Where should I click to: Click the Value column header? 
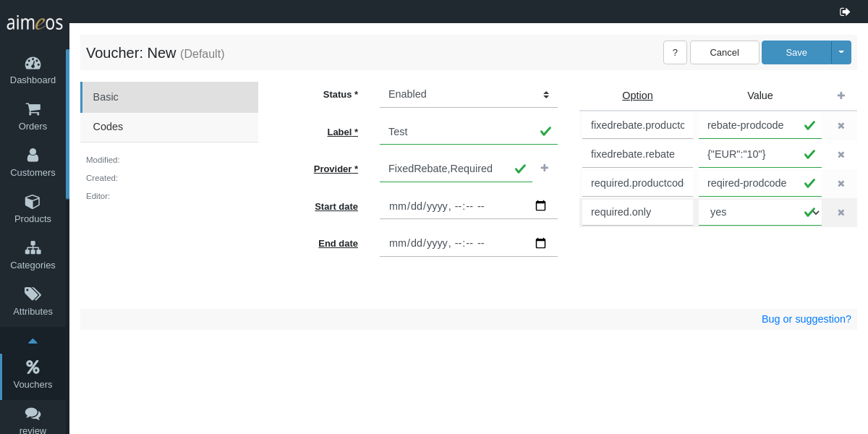click(760, 95)
